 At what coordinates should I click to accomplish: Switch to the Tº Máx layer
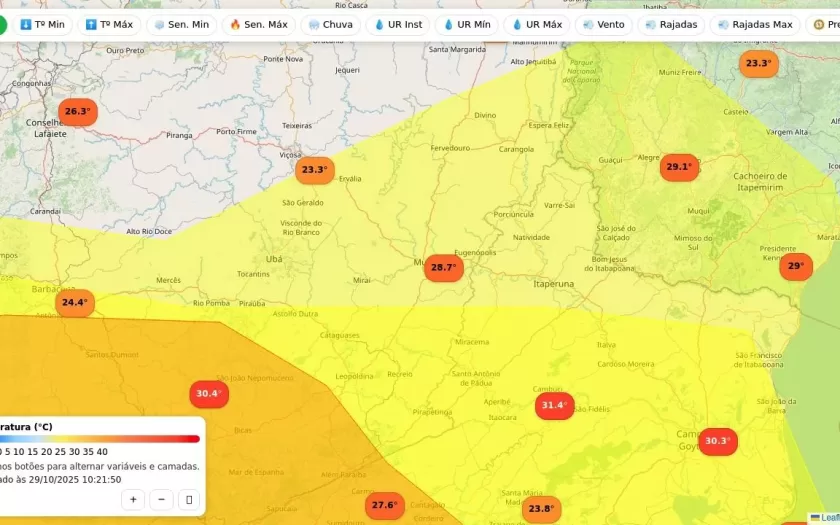[x=109, y=24]
